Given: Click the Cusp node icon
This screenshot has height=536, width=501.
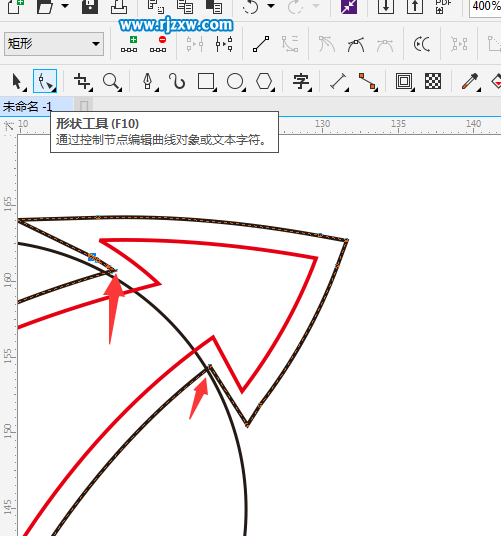Looking at the screenshot, I should point(327,44).
